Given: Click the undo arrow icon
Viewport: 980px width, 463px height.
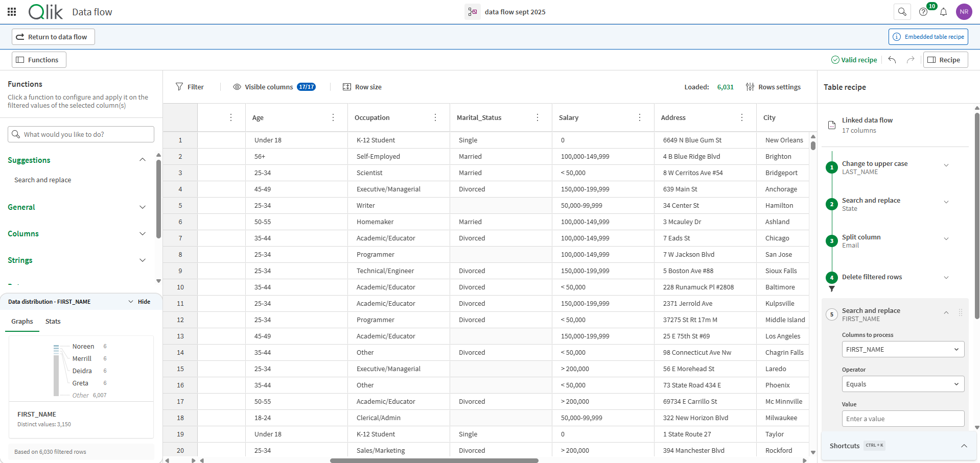Looking at the screenshot, I should (892, 60).
